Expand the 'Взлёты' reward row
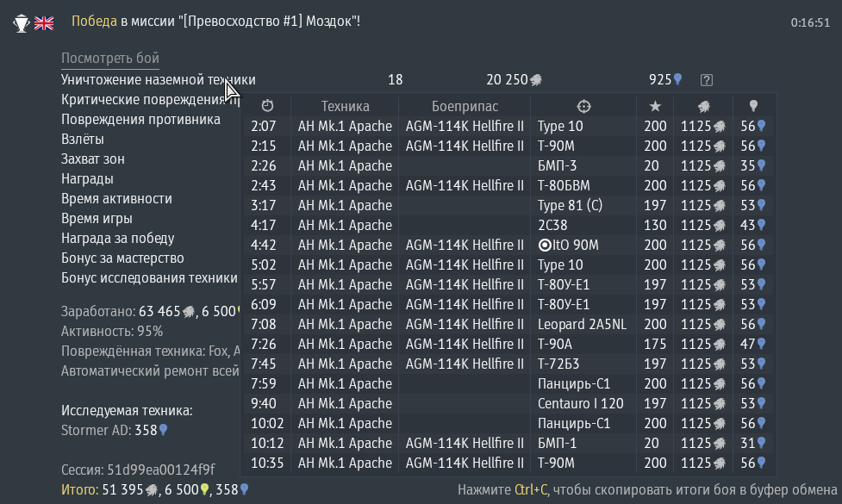Viewport: 842px width, 504px height. (x=83, y=139)
